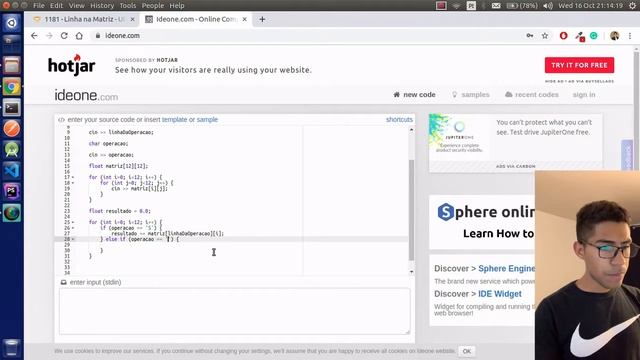Open the IDE Widget link
This screenshot has height=360, width=640.
[x=500, y=294]
